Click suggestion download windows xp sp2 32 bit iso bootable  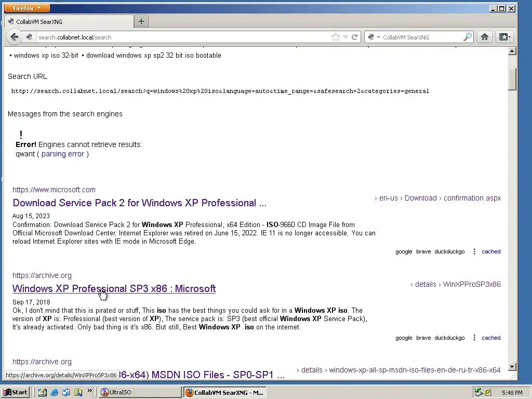click(154, 55)
